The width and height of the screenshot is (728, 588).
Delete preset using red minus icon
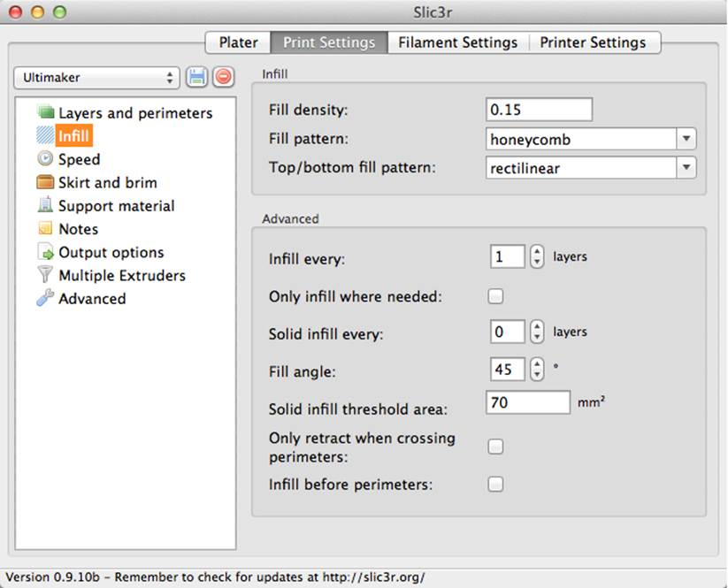(223, 77)
